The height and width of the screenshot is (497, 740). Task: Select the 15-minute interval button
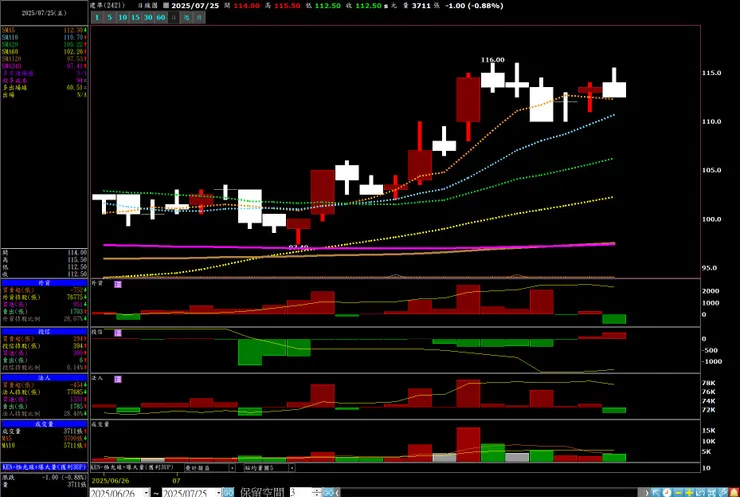[x=135, y=17]
